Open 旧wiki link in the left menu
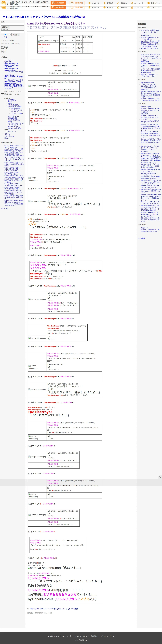The height and width of the screenshot is (644, 162). [x=6, y=138]
